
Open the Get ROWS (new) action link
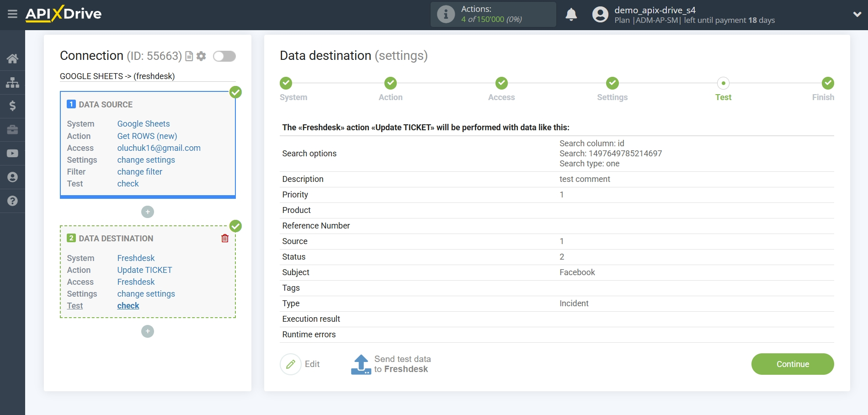click(147, 136)
